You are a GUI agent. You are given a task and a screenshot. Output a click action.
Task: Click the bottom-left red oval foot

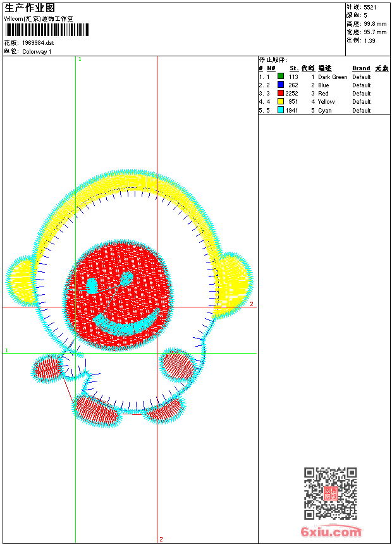[x=97, y=409]
